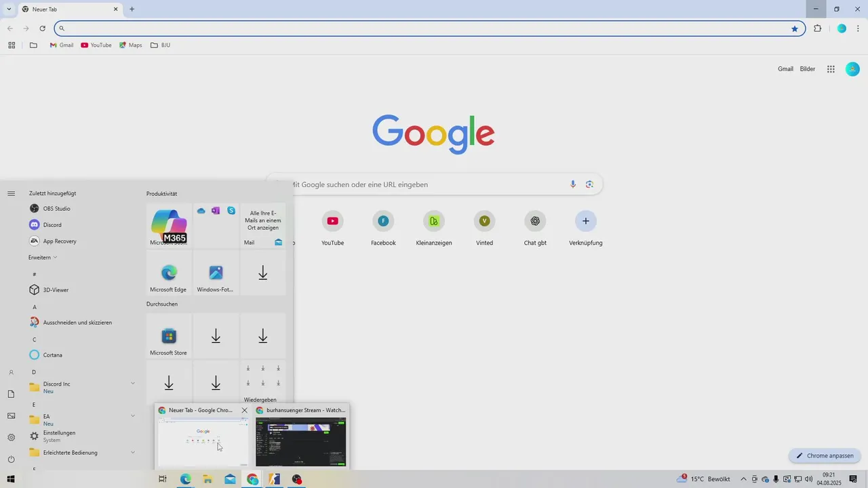Open the Windows-Fotos tile

pos(216,272)
